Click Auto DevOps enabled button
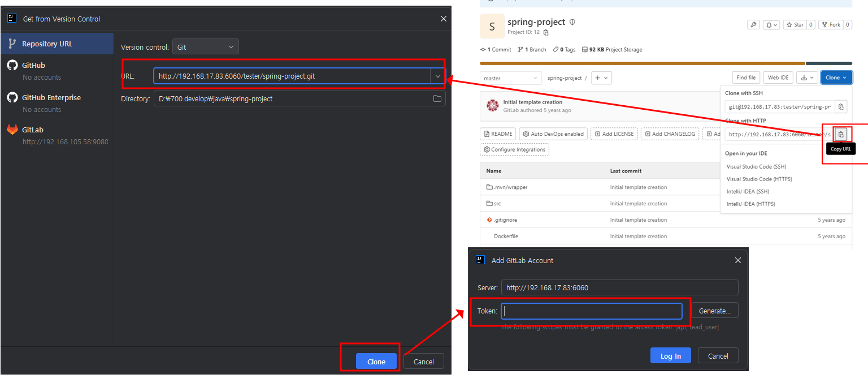Screen dimensions: 868x387 (x=554, y=134)
